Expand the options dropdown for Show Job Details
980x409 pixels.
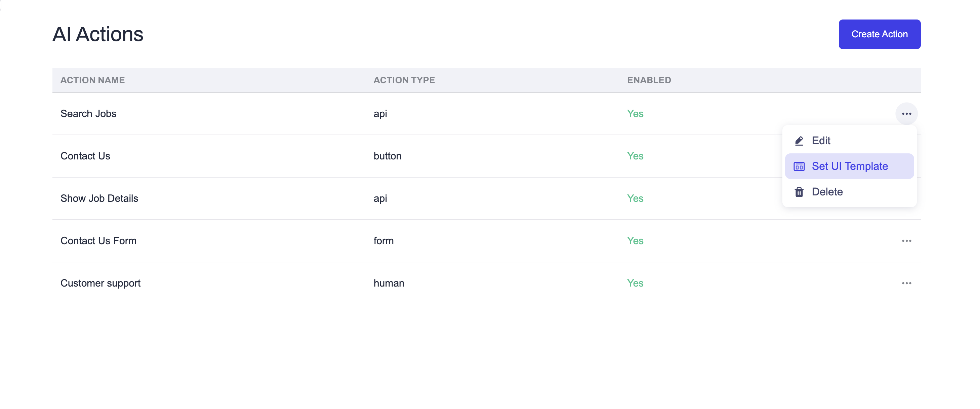coord(907,198)
